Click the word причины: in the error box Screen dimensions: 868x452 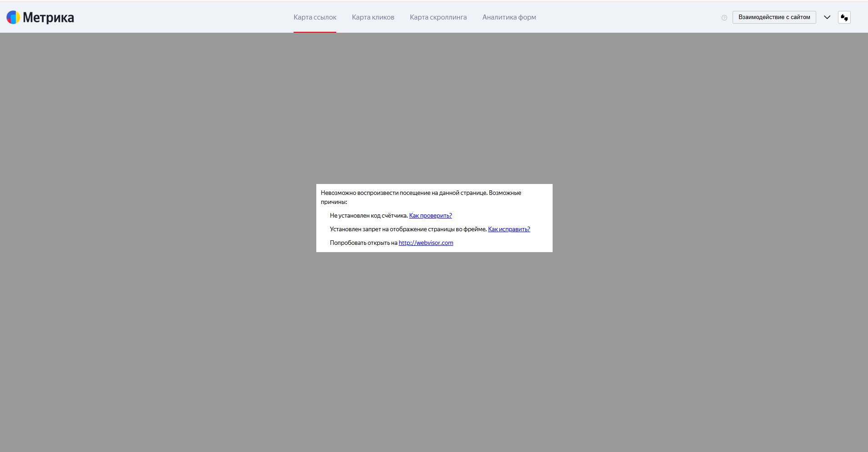coord(334,202)
